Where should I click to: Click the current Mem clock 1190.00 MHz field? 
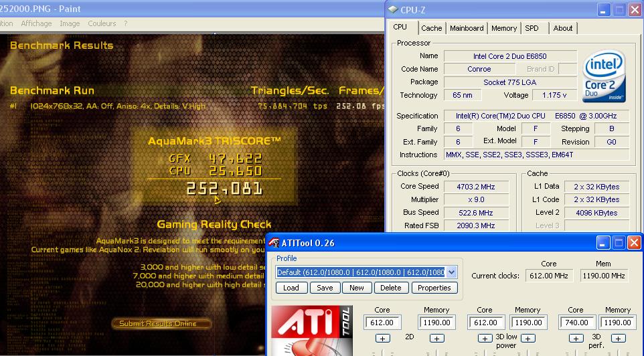point(604,276)
